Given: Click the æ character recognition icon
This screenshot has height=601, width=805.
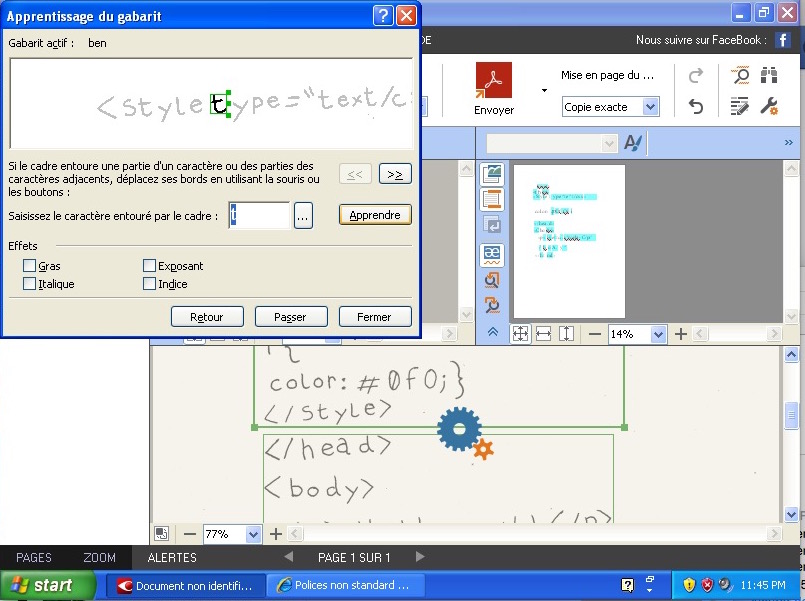Looking at the screenshot, I should pos(492,253).
